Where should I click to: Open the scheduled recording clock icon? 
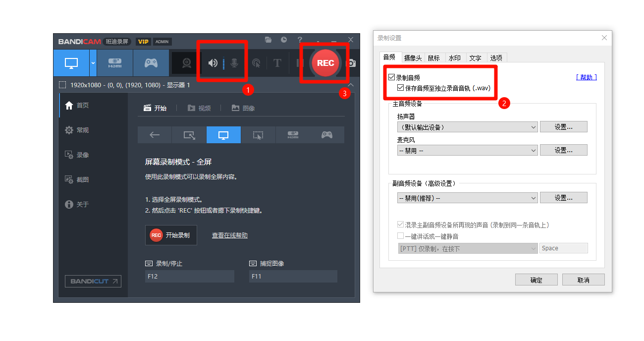(283, 40)
